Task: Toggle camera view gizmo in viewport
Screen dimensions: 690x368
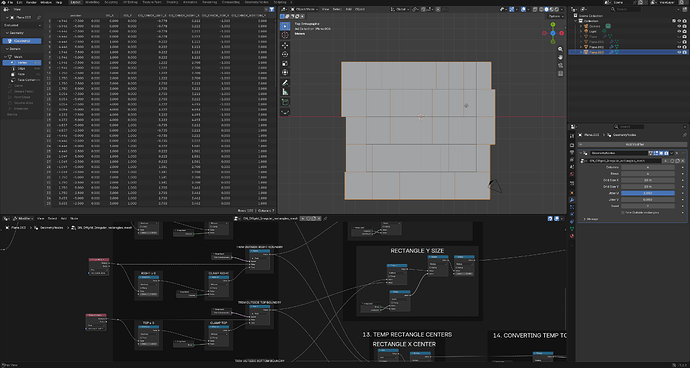Action: click(560, 65)
